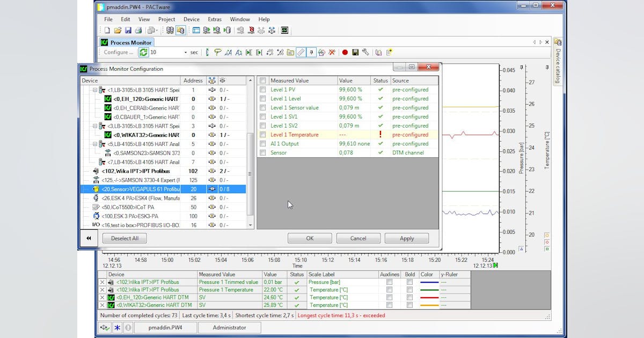
Task: Click the Deselect All button
Action: 124,238
